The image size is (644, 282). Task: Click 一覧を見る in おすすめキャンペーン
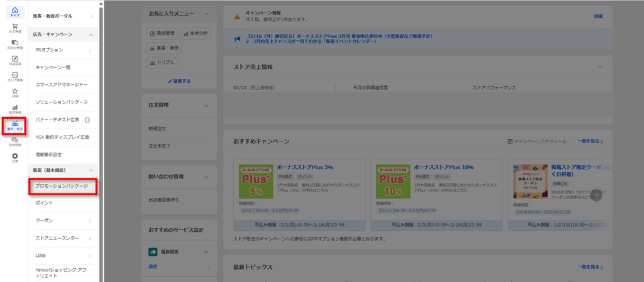click(590, 141)
